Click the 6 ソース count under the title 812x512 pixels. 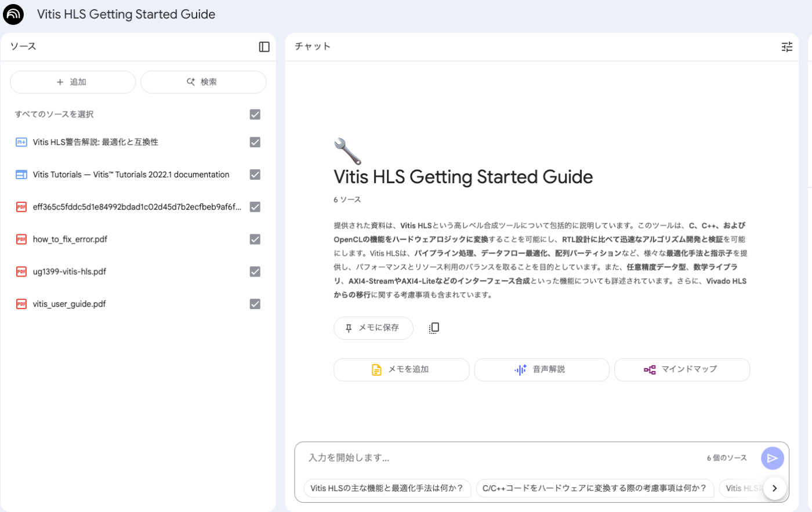pyautogui.click(x=347, y=199)
